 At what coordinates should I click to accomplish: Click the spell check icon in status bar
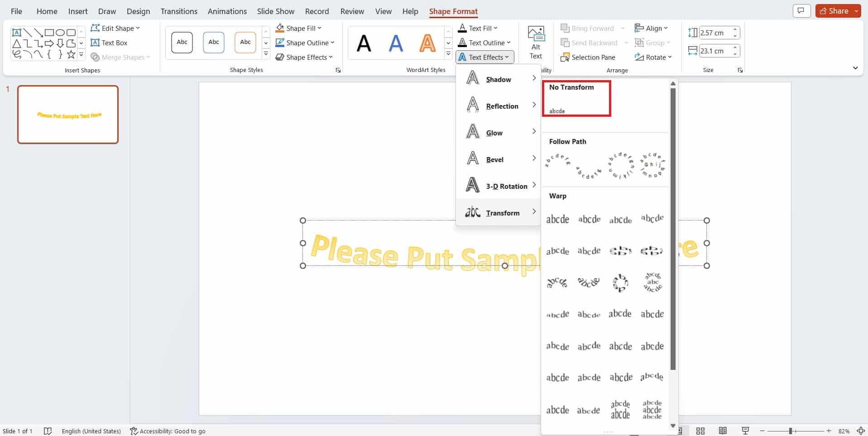[48, 431]
